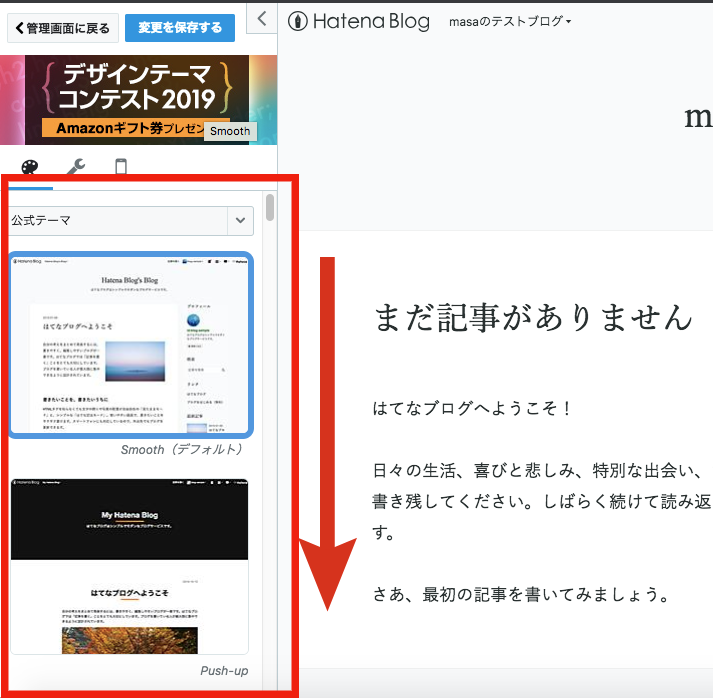Click the はてなブログへようこそ！ text

pos(472,408)
